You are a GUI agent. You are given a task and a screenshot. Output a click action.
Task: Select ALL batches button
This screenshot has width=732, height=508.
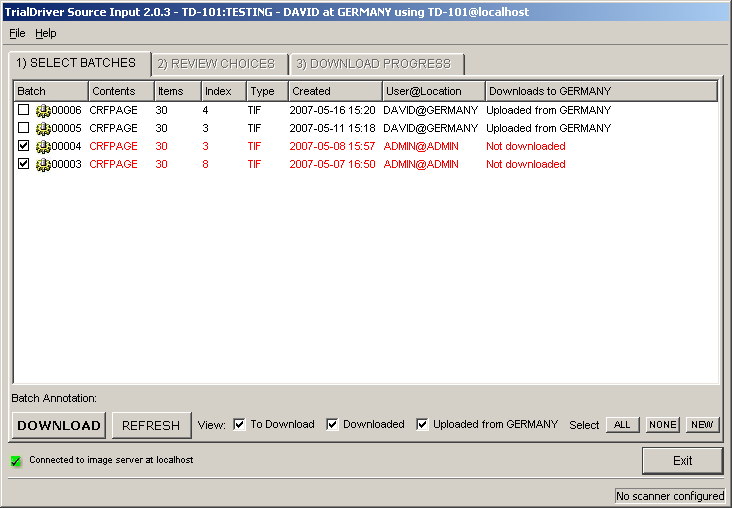pos(622,425)
